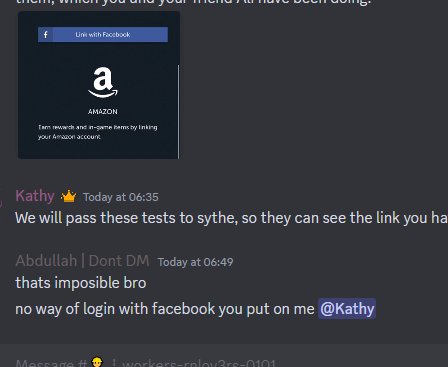Open Kathy's profile via her username
This screenshot has height=367, width=448.
click(35, 196)
